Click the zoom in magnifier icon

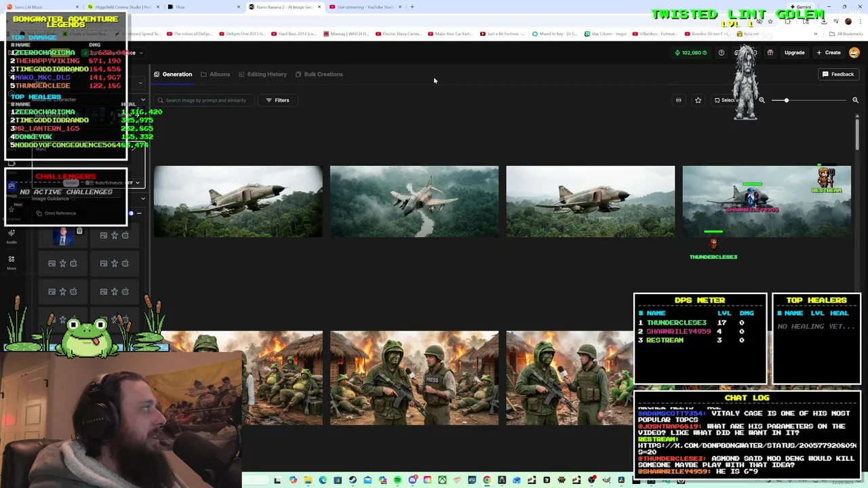coord(855,100)
